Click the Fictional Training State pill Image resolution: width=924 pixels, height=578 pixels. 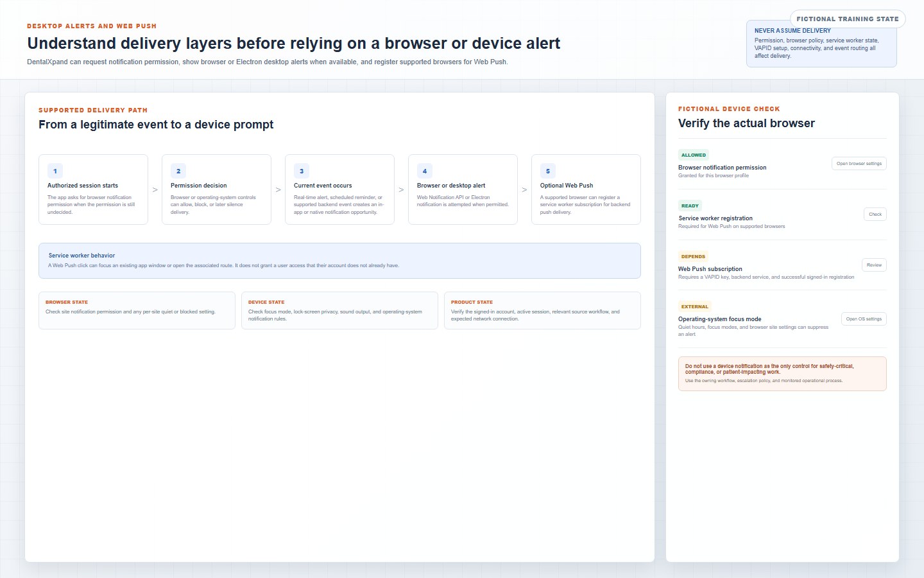pos(848,19)
